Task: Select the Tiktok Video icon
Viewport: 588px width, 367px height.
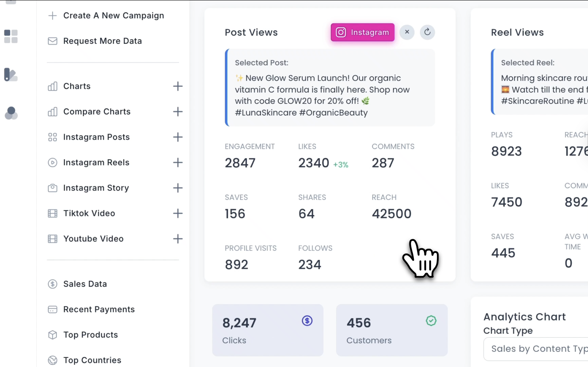Action: click(52, 213)
